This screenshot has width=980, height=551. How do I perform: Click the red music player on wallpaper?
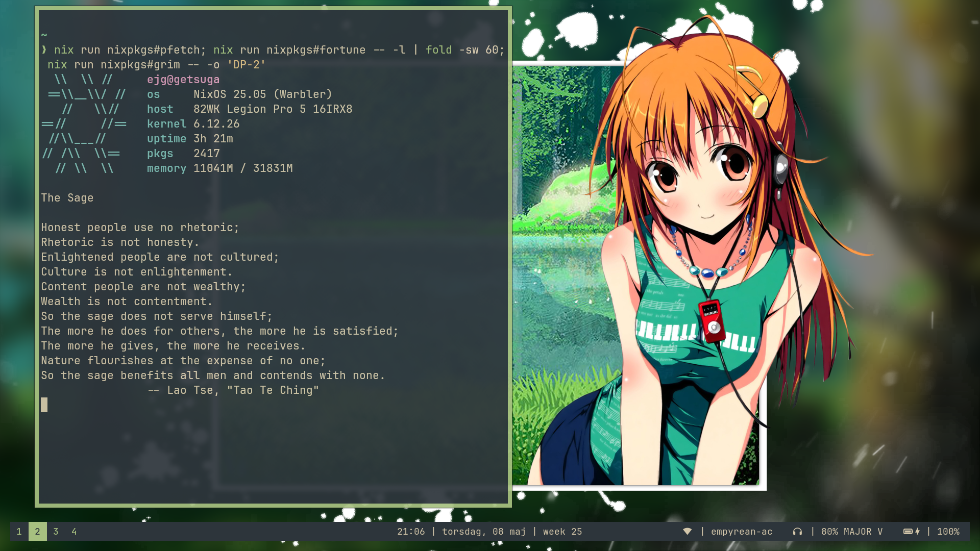tap(712, 320)
